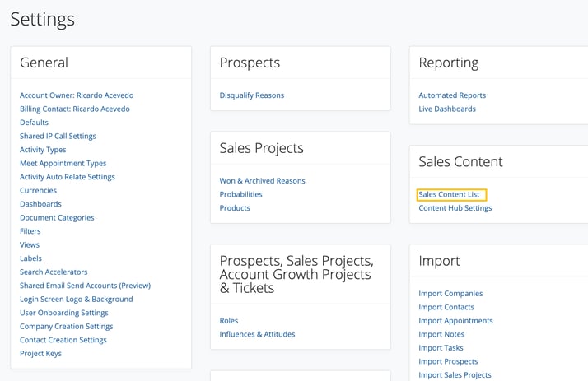Select Search Accelerators
The height and width of the screenshot is (381, 588).
(54, 272)
